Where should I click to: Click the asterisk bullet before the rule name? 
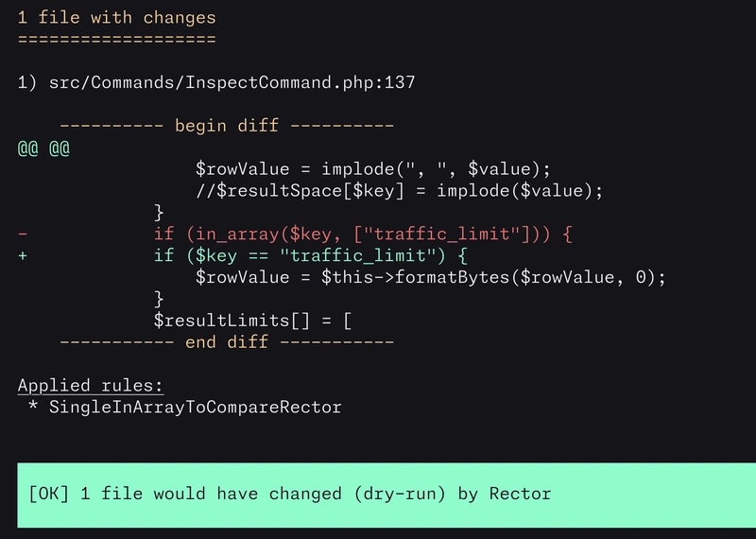(33, 408)
